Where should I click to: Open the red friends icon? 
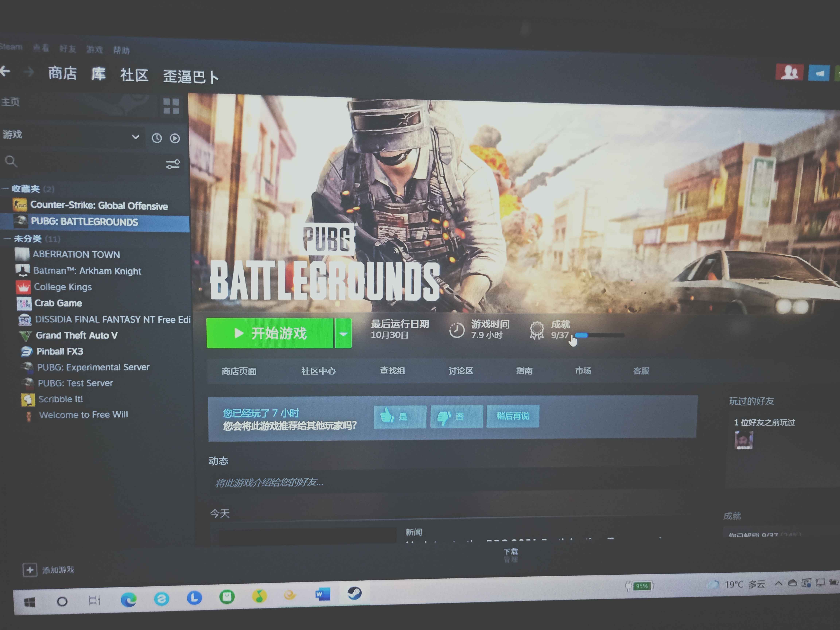tap(789, 72)
